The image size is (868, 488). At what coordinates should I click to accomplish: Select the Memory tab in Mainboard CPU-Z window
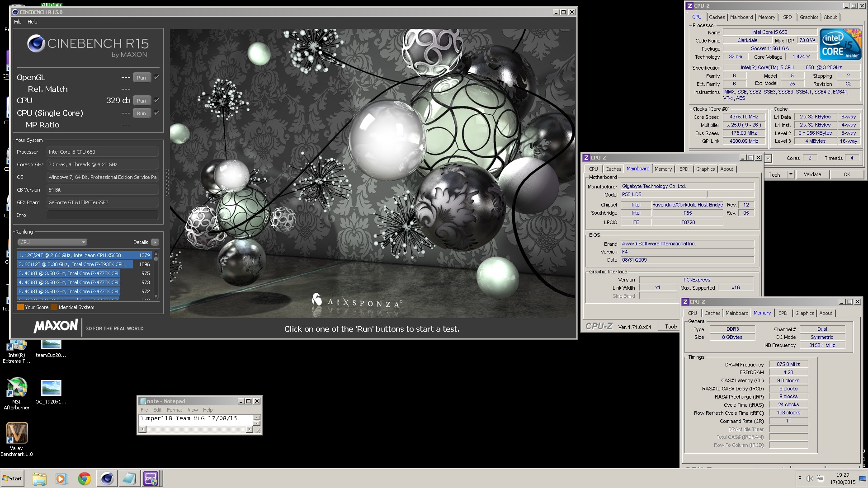click(x=663, y=169)
